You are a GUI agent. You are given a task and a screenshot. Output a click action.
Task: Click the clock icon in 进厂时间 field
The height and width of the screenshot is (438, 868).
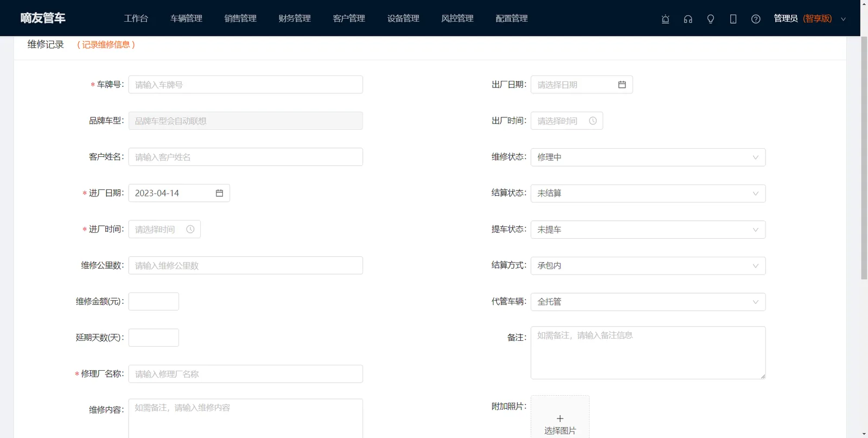tap(190, 230)
